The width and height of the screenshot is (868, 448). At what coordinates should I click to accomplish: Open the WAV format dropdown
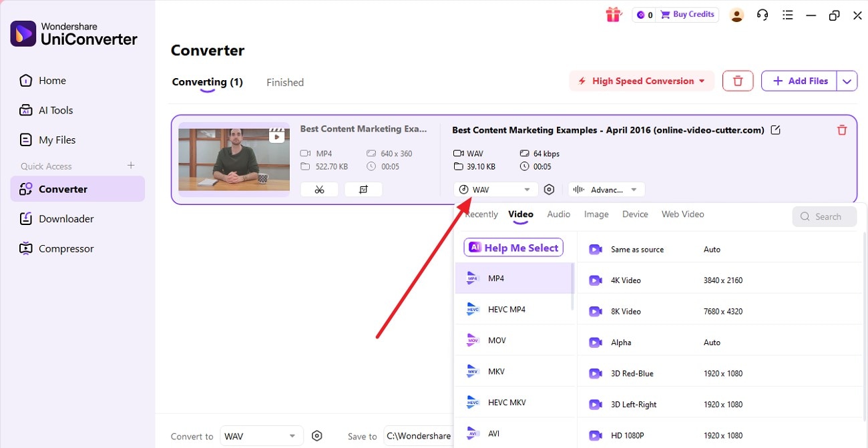[x=495, y=189]
